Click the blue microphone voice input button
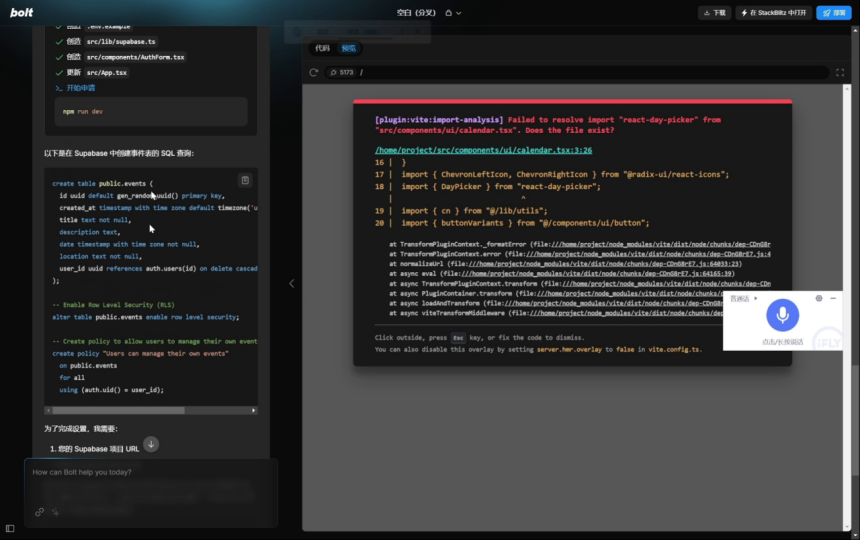 (782, 316)
